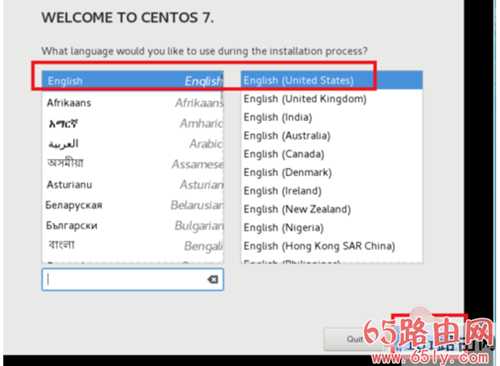Select the Assamese language row

[133, 164]
